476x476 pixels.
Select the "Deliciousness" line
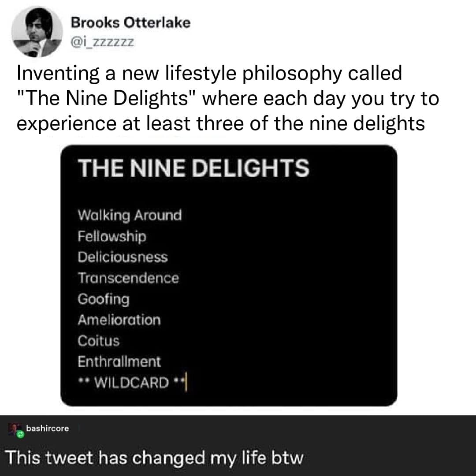pos(123,257)
